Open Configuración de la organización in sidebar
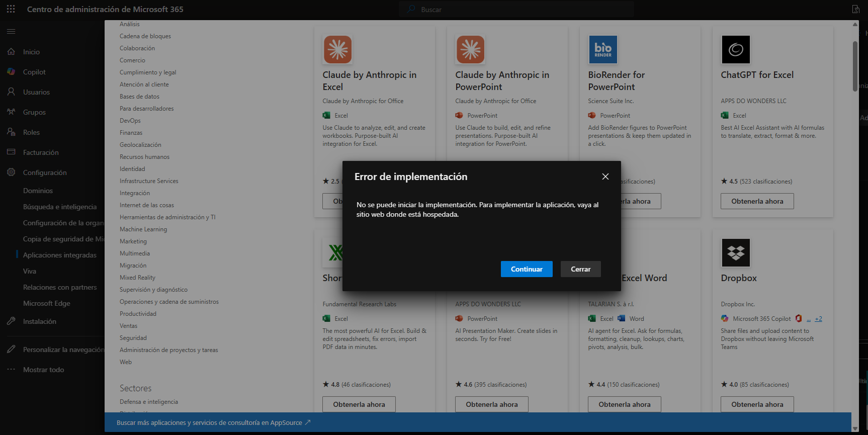 point(63,223)
